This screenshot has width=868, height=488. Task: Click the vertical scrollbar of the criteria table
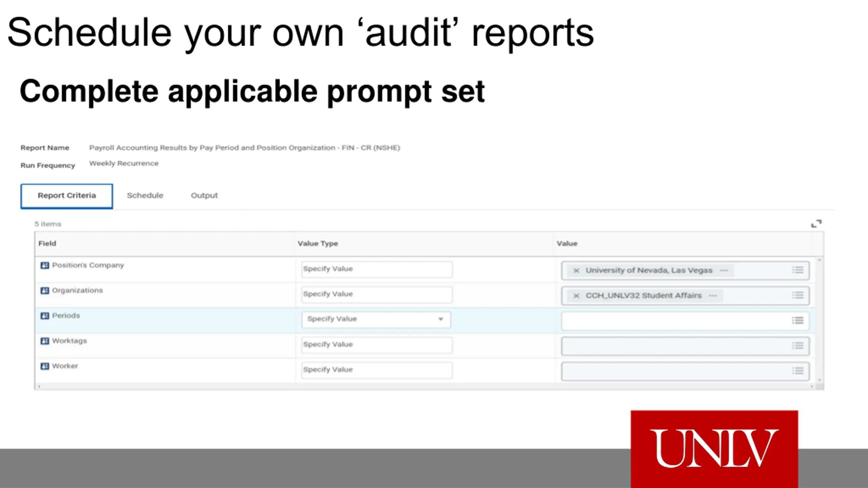pos(820,320)
